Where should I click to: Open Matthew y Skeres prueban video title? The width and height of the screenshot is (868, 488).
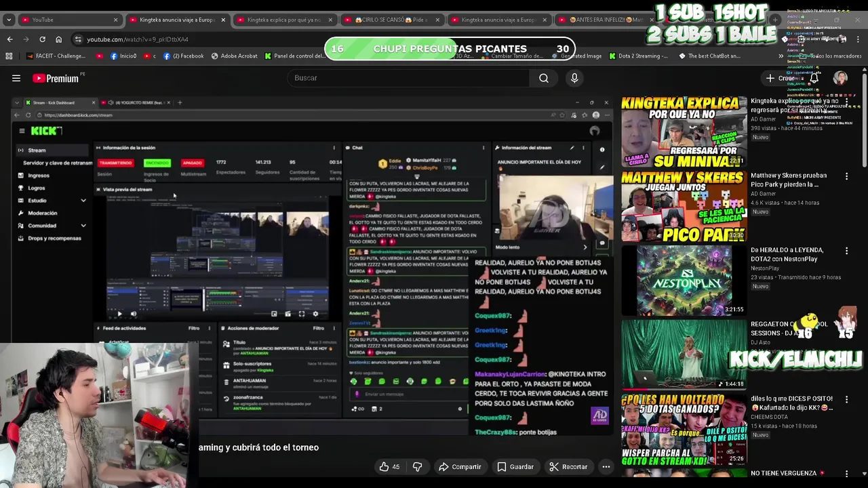[789, 180]
